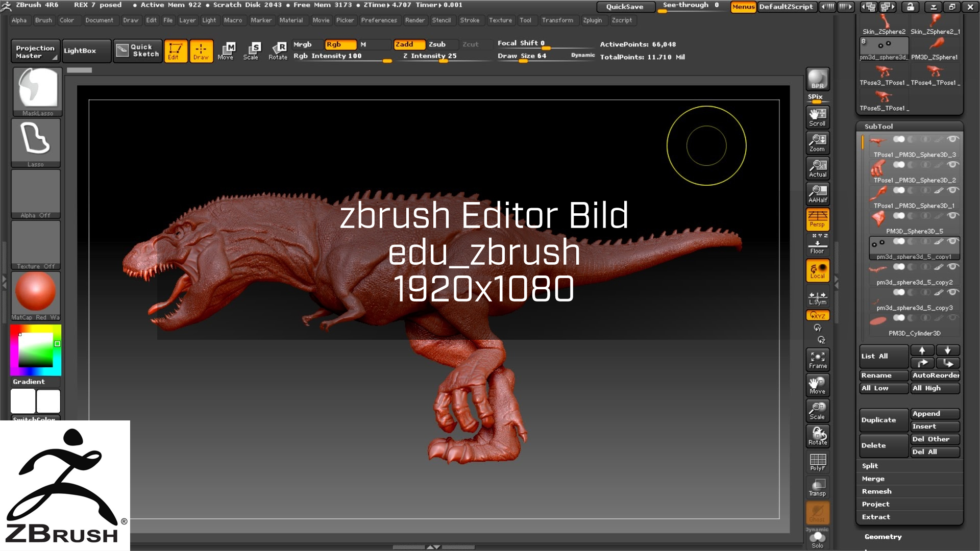980x551 pixels.
Task: Click the right-shelf Rotate view icon
Action: [x=817, y=436]
